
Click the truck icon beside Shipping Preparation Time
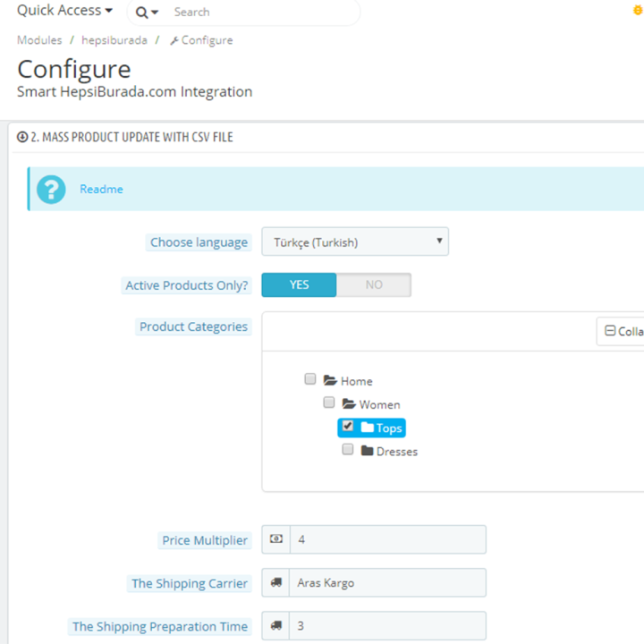click(276, 625)
